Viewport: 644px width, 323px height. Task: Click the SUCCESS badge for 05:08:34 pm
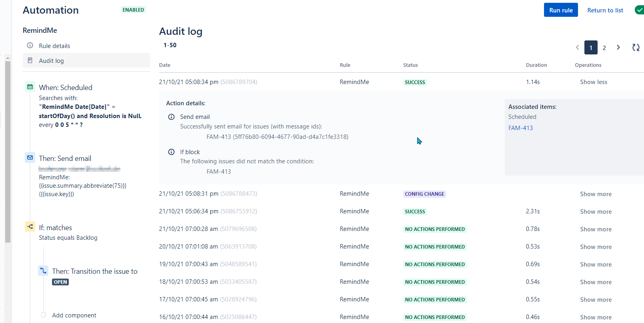coord(415,82)
